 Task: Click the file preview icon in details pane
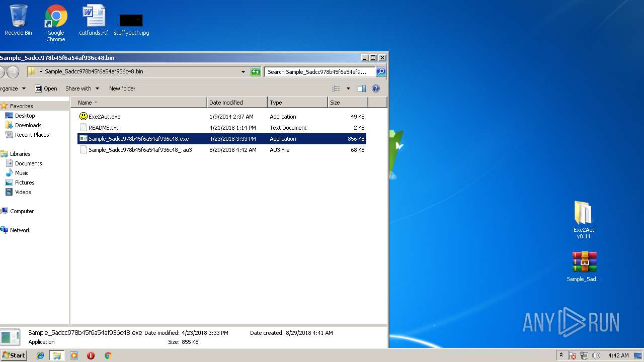tap(10, 337)
